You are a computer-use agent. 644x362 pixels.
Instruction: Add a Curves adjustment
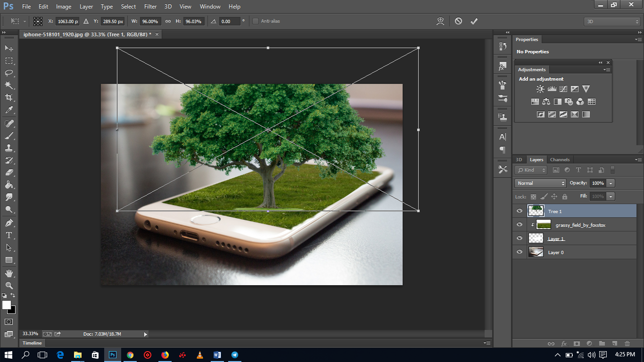coord(563,89)
